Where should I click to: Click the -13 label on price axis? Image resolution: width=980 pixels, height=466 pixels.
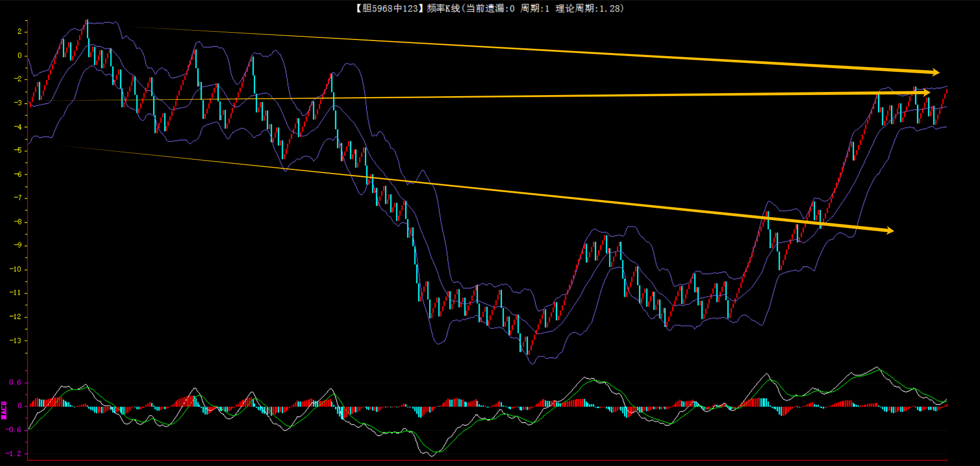16,341
